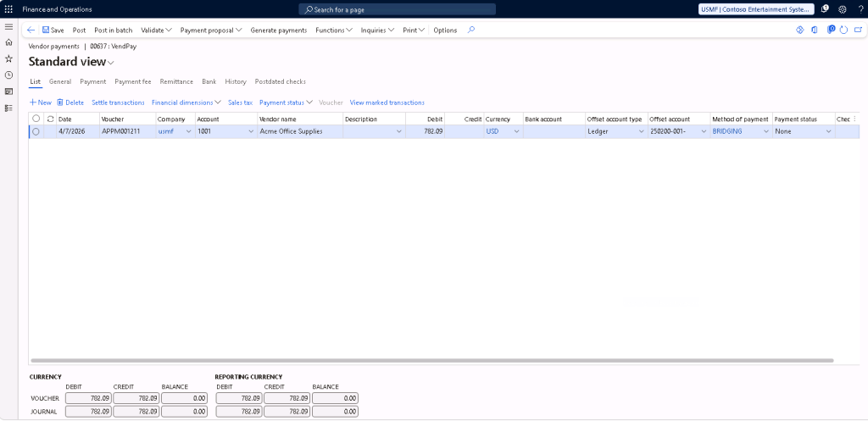Expand the Standard view selector chevron
868x421 pixels.
click(111, 63)
